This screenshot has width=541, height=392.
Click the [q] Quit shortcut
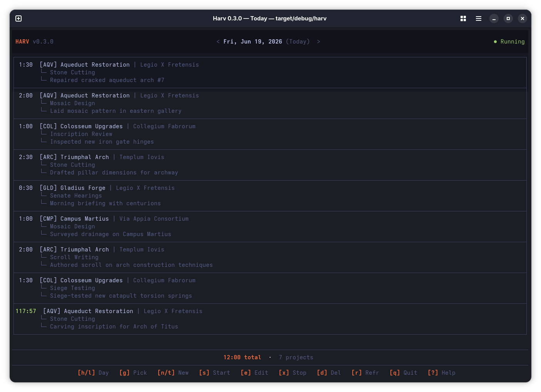point(404,373)
